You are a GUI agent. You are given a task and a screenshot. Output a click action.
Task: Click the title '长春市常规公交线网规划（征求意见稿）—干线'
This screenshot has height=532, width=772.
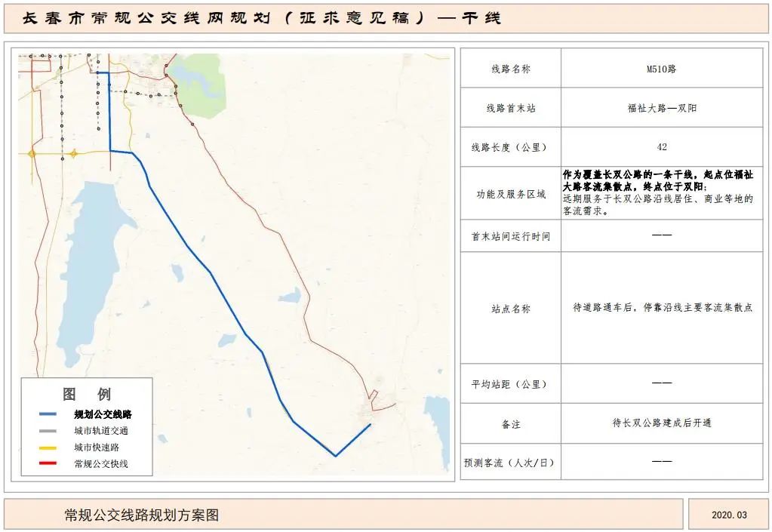(x=261, y=18)
